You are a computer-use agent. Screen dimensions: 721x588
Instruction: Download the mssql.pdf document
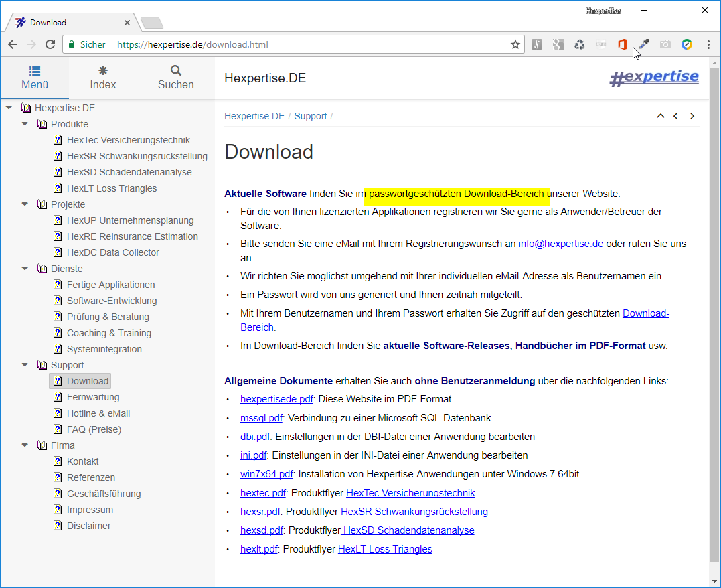coord(261,418)
